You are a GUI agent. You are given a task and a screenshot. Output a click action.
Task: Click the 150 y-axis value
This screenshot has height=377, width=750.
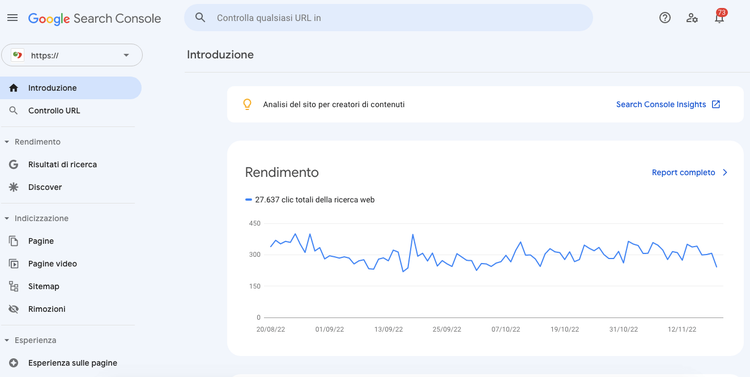255,286
